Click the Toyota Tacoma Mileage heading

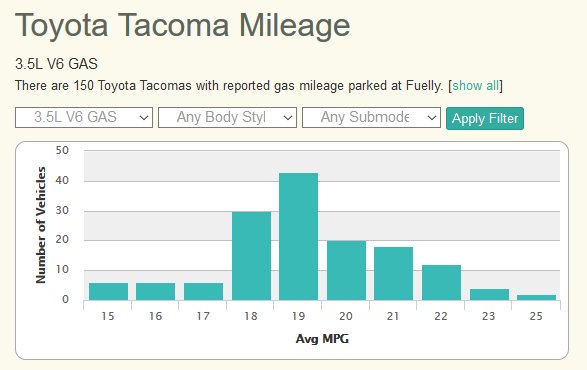click(x=183, y=25)
